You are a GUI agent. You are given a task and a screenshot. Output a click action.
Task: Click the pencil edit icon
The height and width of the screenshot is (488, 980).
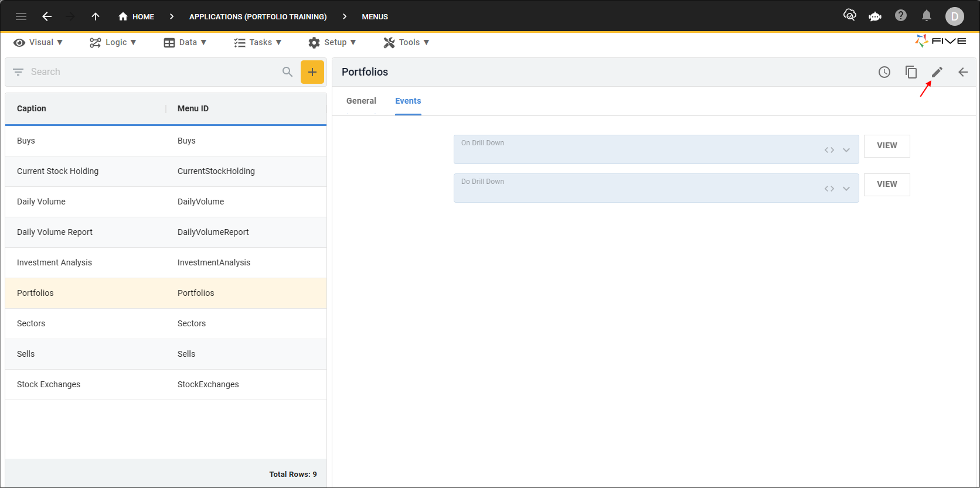pyautogui.click(x=937, y=72)
